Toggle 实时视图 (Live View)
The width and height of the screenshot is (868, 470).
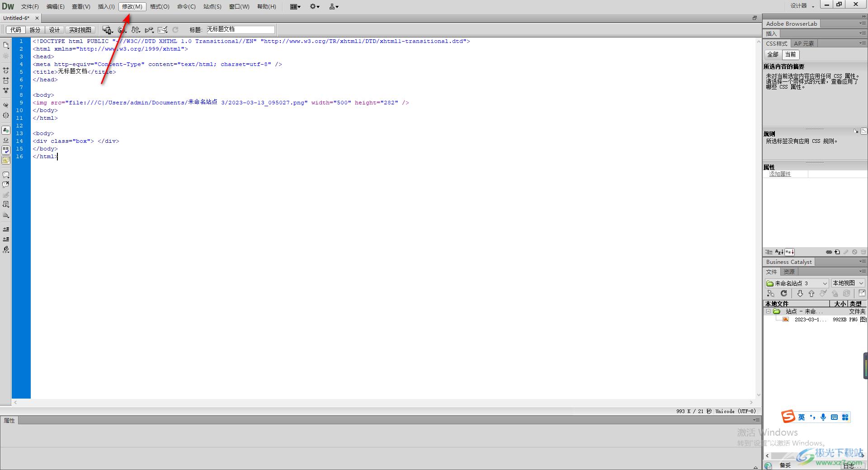[80, 30]
